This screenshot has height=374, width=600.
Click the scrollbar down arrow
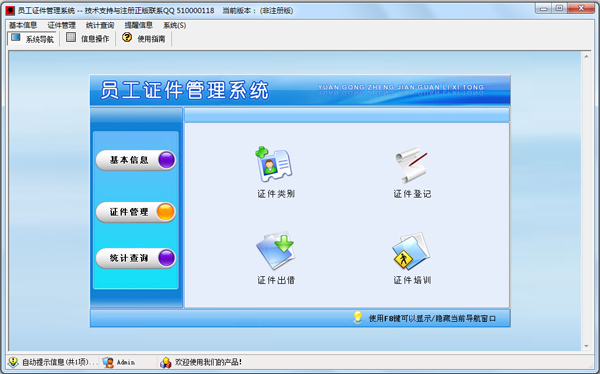click(x=586, y=346)
